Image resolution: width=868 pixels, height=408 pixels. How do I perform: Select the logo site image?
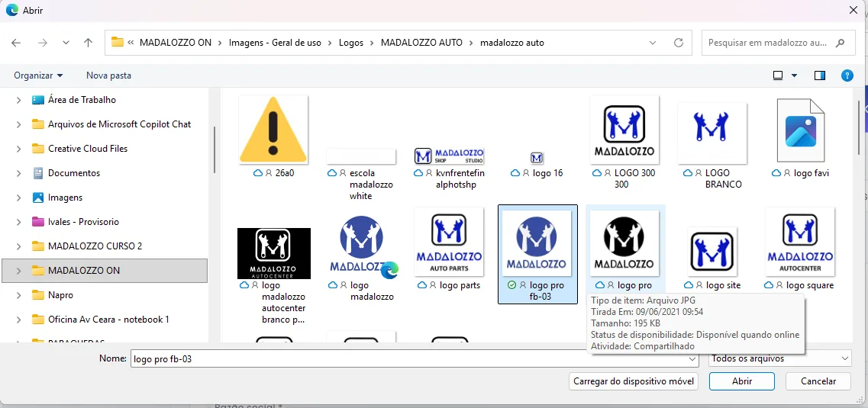pos(712,259)
